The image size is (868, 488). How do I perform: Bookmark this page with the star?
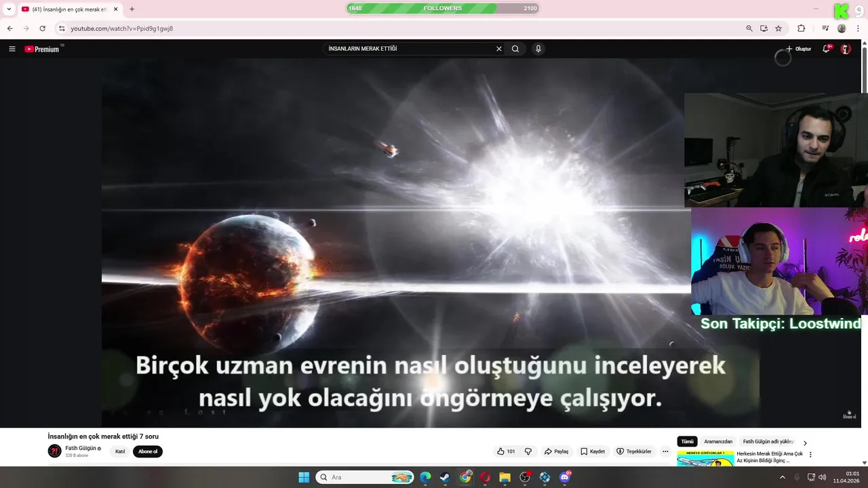pos(778,28)
